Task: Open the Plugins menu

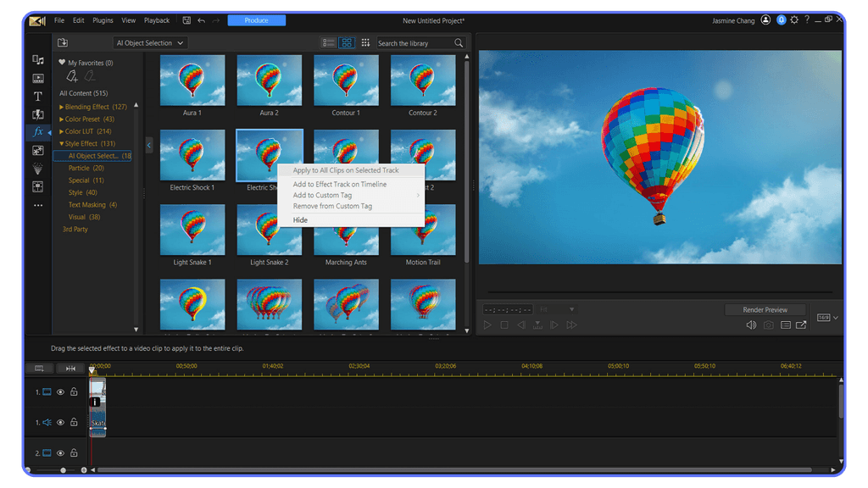Action: [x=103, y=20]
